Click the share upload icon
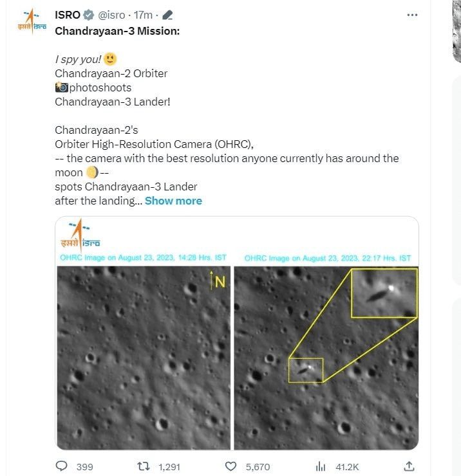Viewport: 461px width, 476px height. pyautogui.click(x=408, y=466)
